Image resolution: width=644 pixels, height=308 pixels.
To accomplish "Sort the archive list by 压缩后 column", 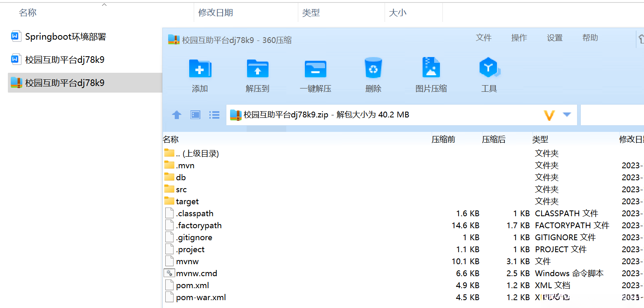I will (494, 139).
